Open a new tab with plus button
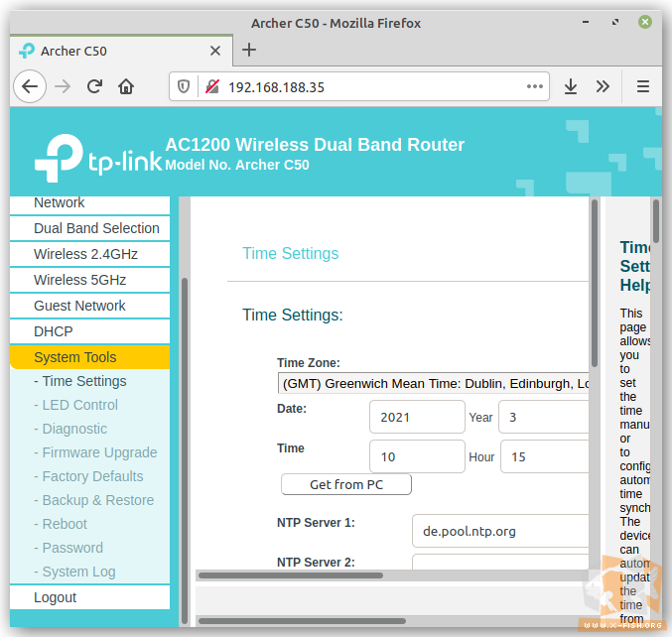The width and height of the screenshot is (672, 637). [249, 51]
